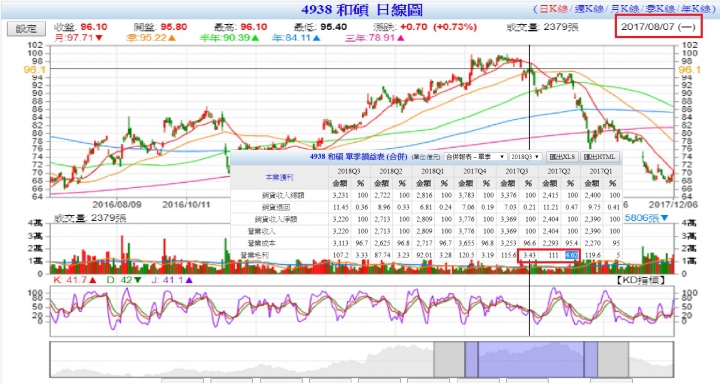Open the 本業獲利 link in table header
The image size is (720, 385).
coord(279,177)
